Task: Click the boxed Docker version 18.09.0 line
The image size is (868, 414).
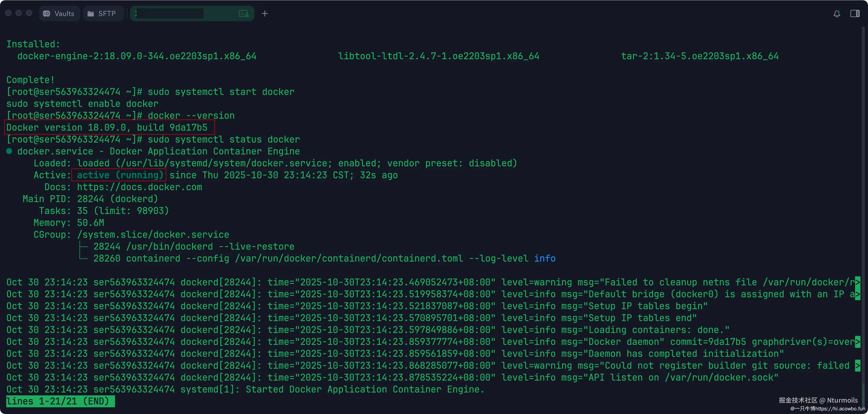Action: (107, 128)
